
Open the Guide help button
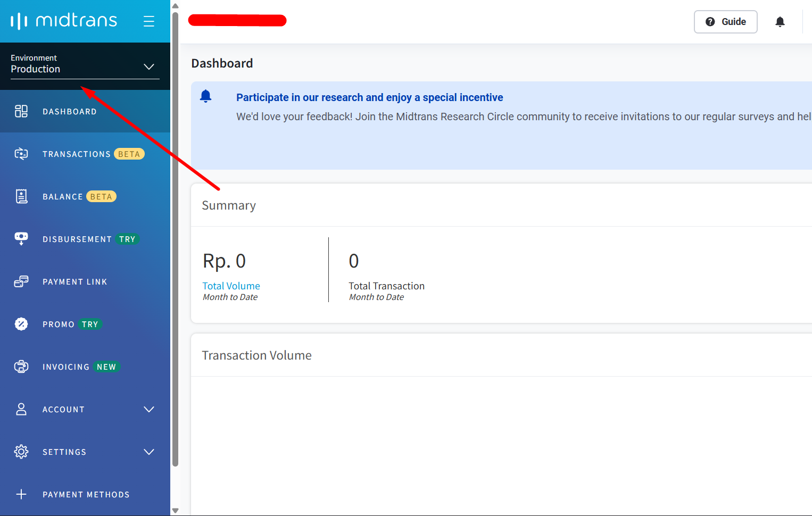click(725, 22)
